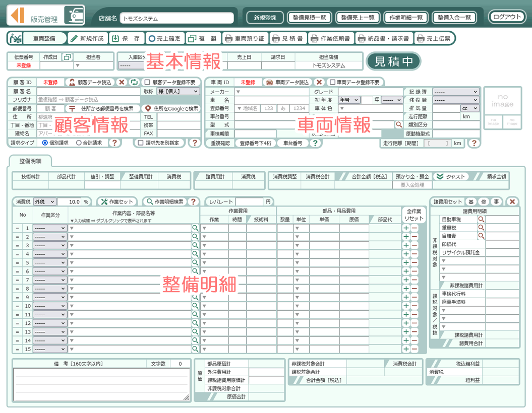Click the 修 preset button
The image size is (532, 413).
click(484, 201)
